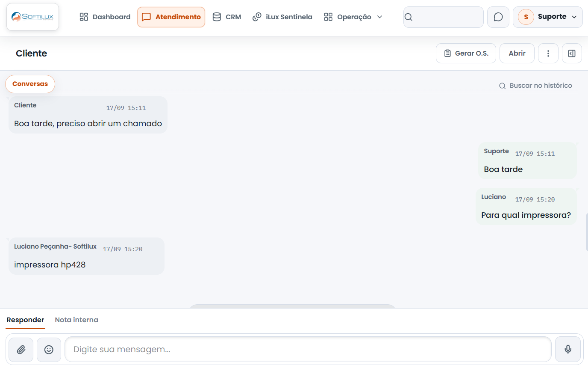Open the Suporte user menu
588x368 pixels.
(x=548, y=17)
